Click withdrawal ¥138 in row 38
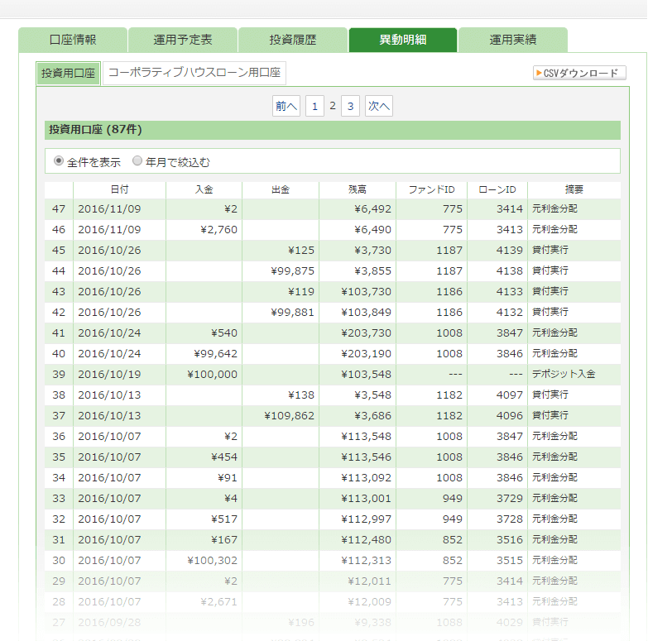Image resolution: width=672 pixels, height=641 pixels. 301,395
